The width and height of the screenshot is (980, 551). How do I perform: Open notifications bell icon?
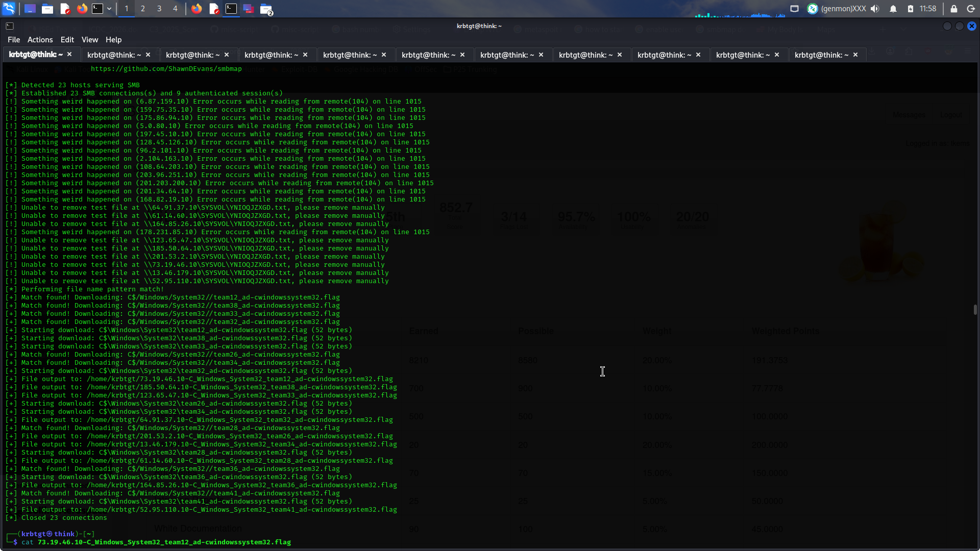[893, 9]
